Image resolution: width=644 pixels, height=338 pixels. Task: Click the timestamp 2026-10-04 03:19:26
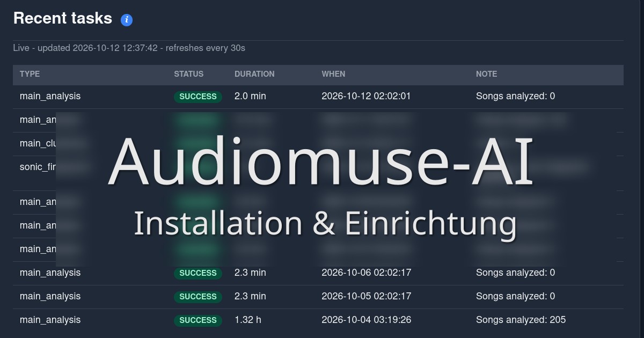[366, 320]
